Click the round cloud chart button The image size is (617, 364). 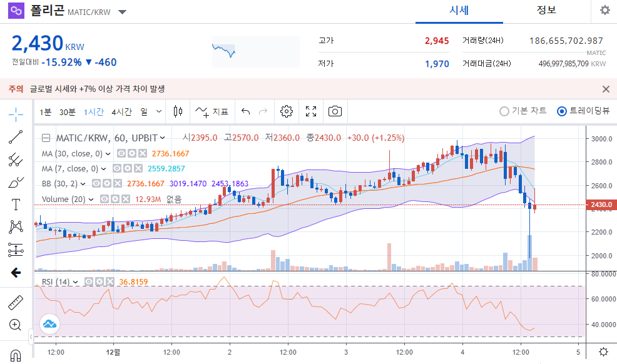pos(49,324)
